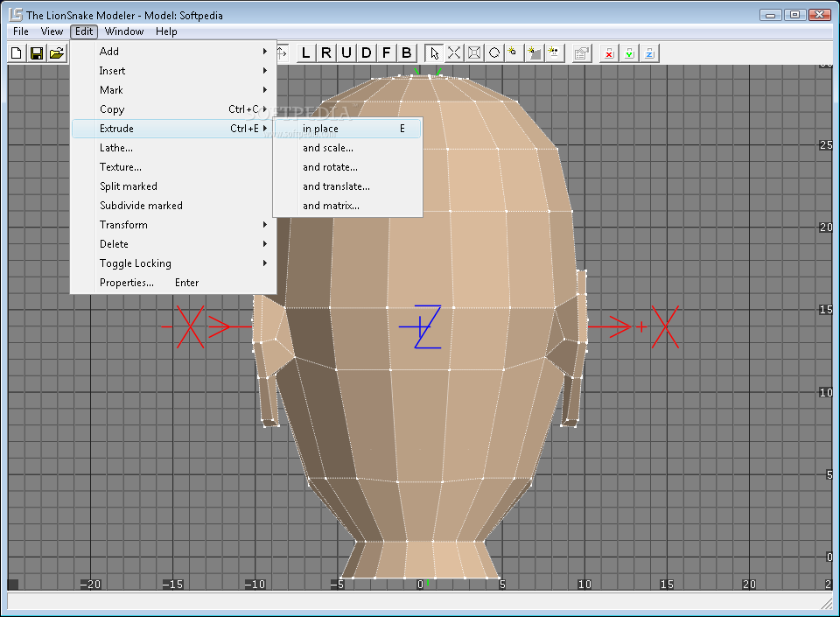
Task: Switch to Down view (D button)
Action: pos(366,53)
